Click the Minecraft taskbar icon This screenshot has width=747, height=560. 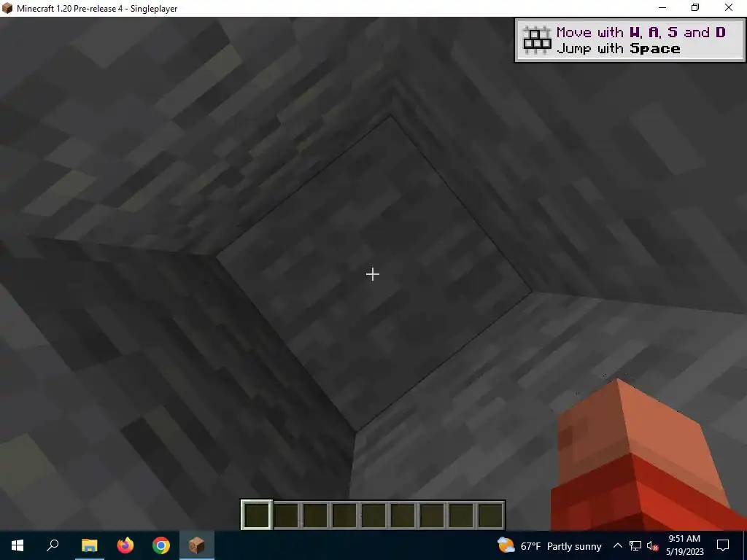197,545
